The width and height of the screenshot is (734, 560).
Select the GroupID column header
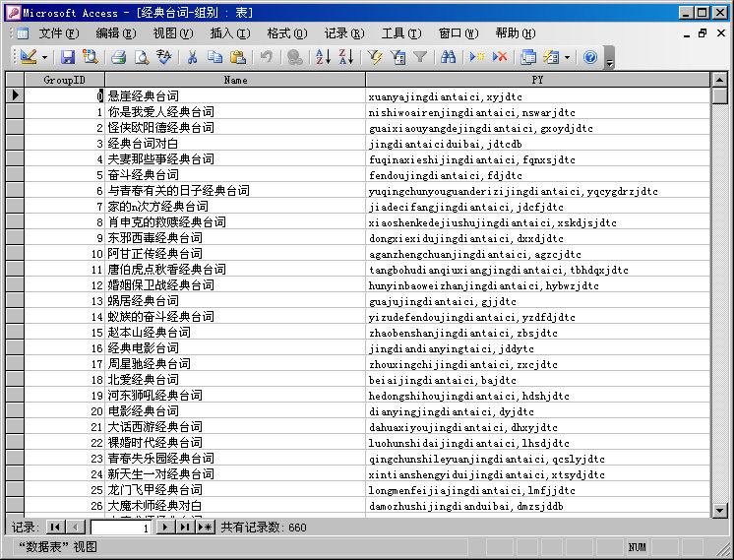pos(64,80)
